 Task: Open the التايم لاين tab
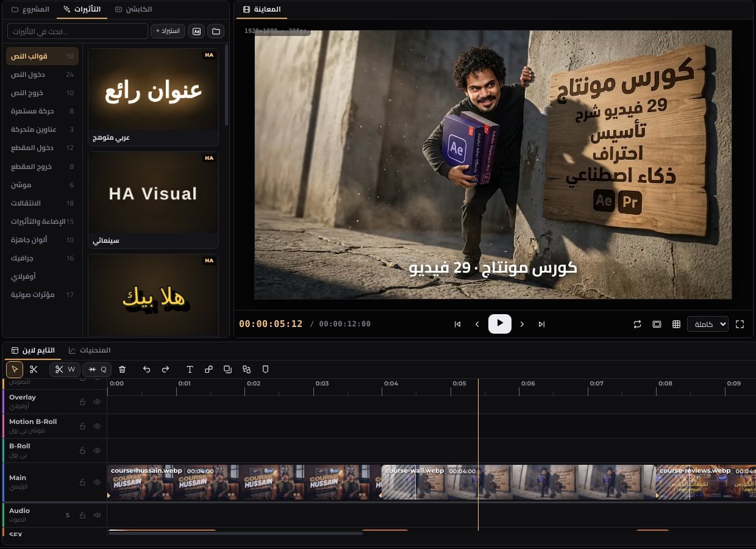pos(33,350)
